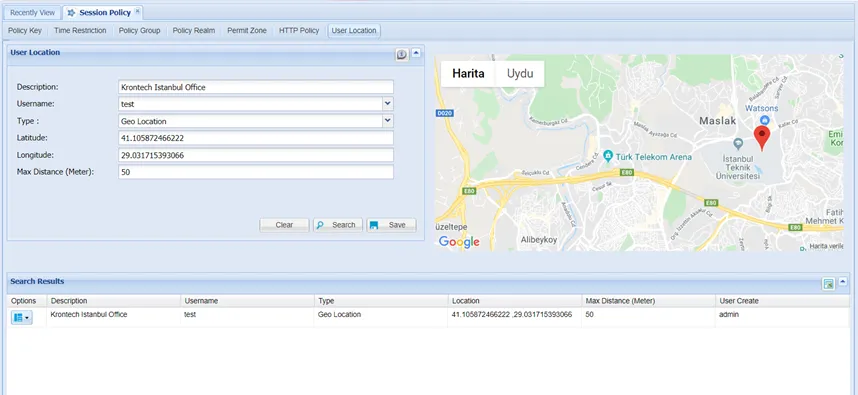Open the Policy Realm tab

click(194, 31)
